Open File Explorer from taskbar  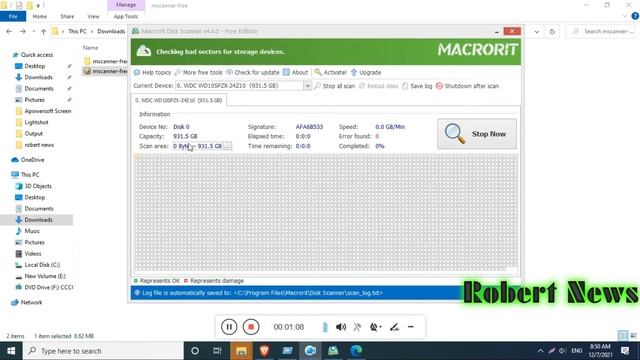tap(241, 351)
